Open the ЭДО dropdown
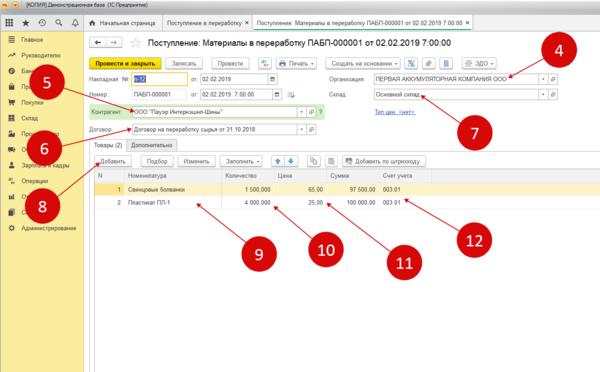The width and height of the screenshot is (600, 372). [x=479, y=64]
